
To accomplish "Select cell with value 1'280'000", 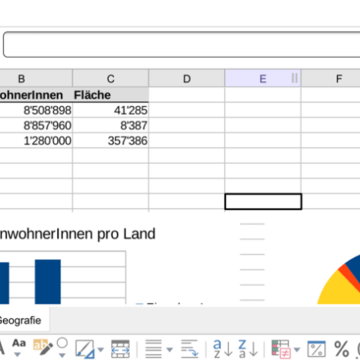I will pyautogui.click(x=36, y=141).
